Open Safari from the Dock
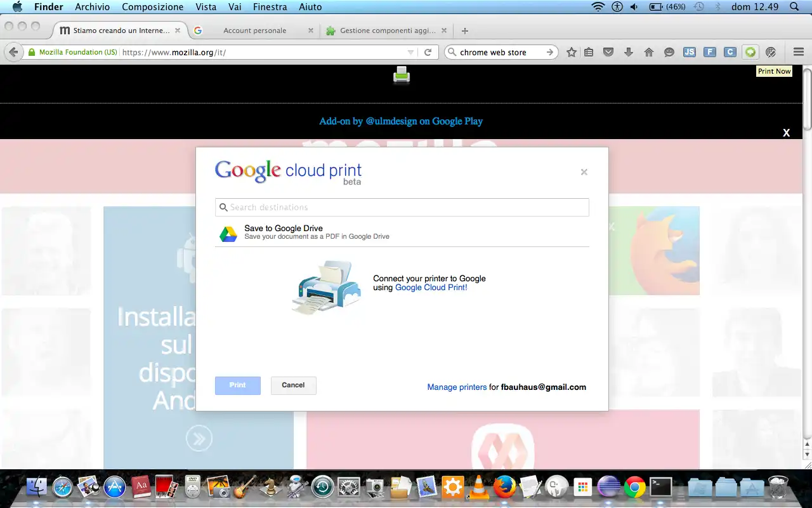Image resolution: width=812 pixels, height=508 pixels. [x=63, y=487]
